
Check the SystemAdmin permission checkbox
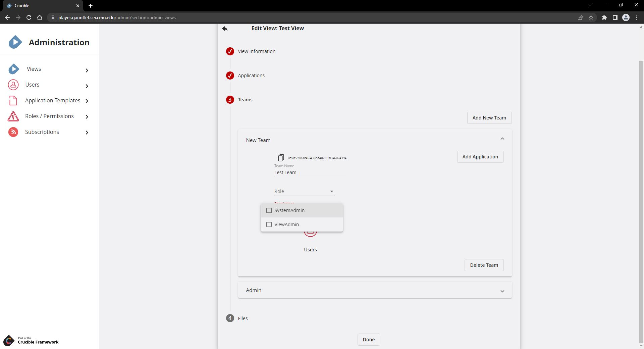coord(269,210)
